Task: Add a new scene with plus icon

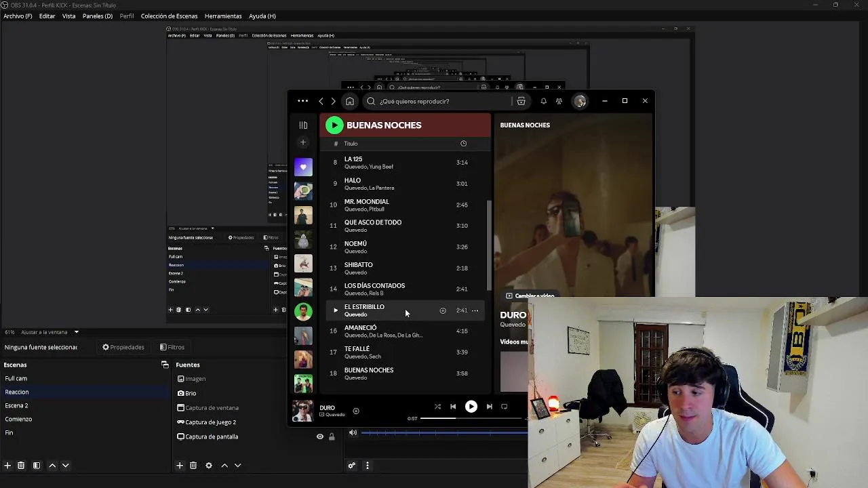Action: point(7,466)
